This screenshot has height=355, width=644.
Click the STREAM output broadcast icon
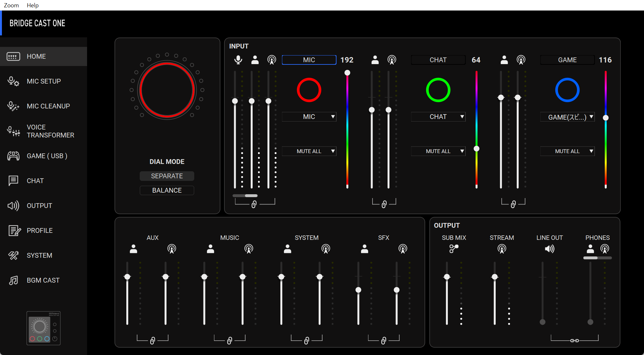click(502, 249)
